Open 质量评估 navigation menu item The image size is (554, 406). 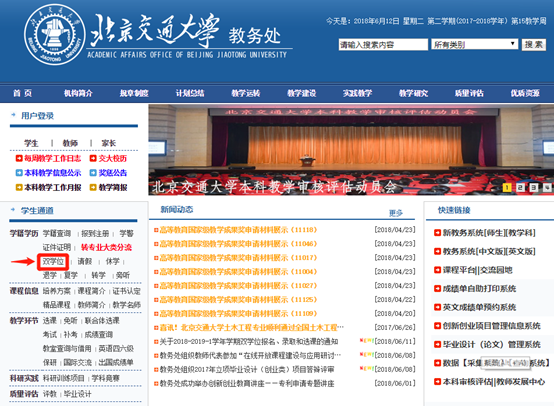(x=469, y=93)
